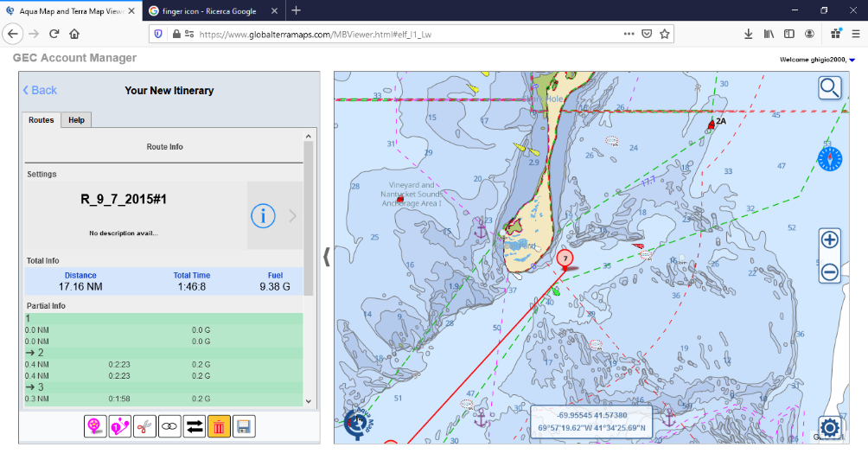Save page to Pocket
The image size is (868, 460).
(647, 34)
